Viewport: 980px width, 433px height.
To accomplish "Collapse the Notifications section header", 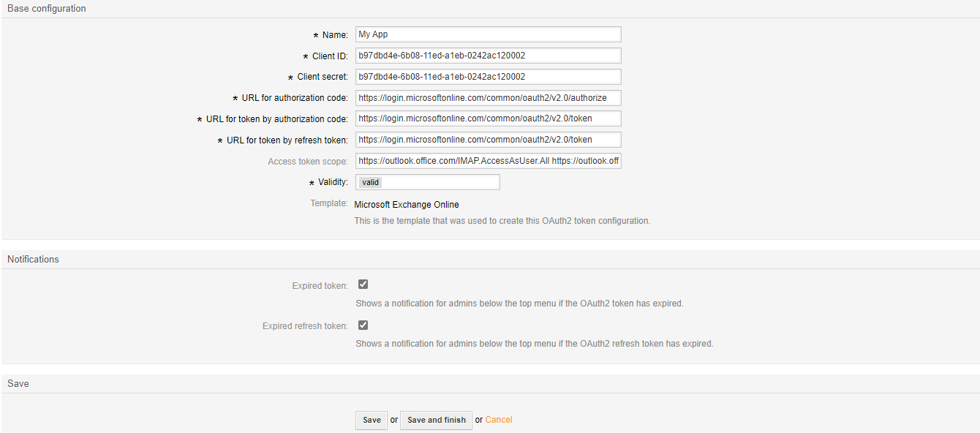I will click(x=32, y=259).
